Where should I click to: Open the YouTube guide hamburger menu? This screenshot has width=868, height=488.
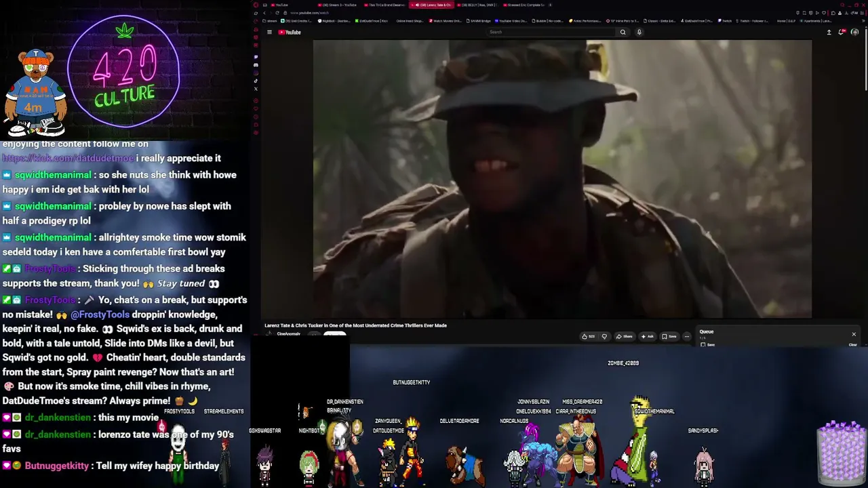click(269, 32)
